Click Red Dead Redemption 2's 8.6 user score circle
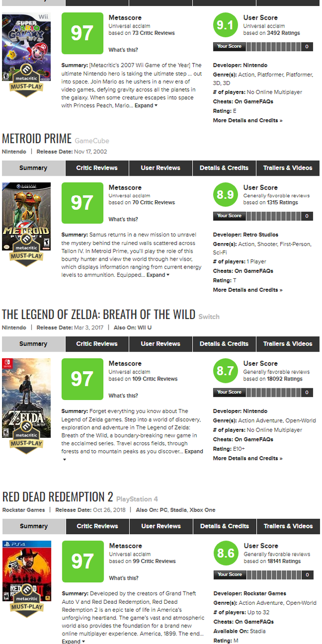322x644 pixels. (x=226, y=553)
